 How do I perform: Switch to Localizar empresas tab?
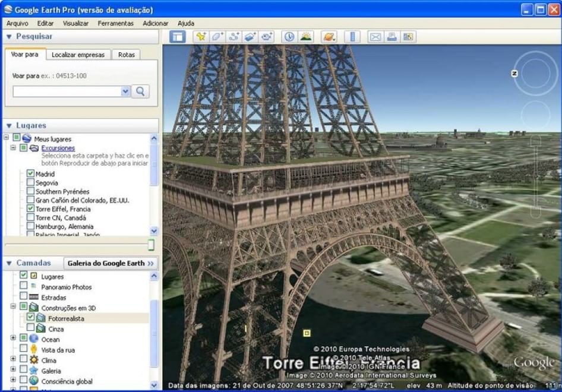pyautogui.click(x=78, y=55)
